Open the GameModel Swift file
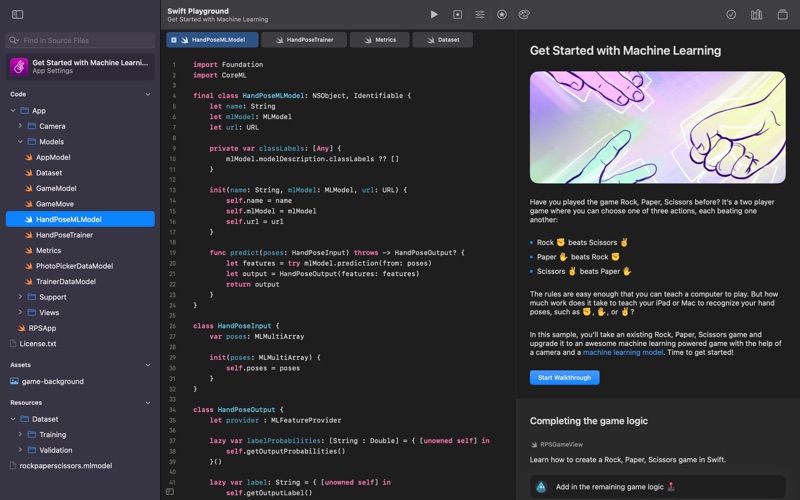The image size is (800, 500). (56, 188)
